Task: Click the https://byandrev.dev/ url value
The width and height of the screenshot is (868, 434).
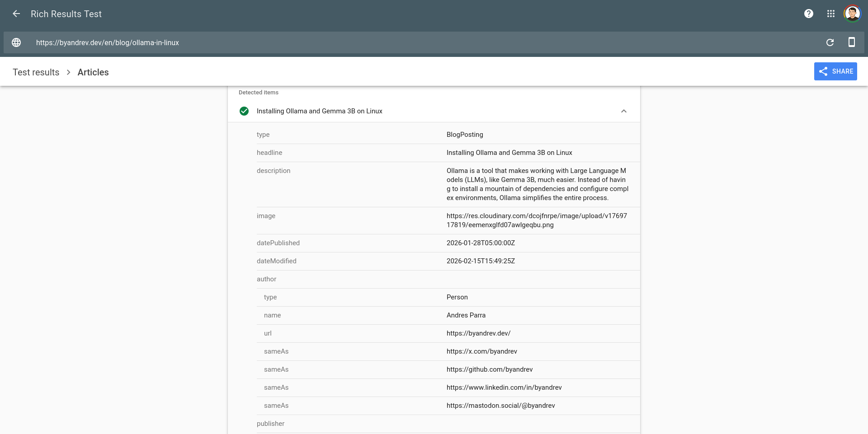Action: pos(478,333)
